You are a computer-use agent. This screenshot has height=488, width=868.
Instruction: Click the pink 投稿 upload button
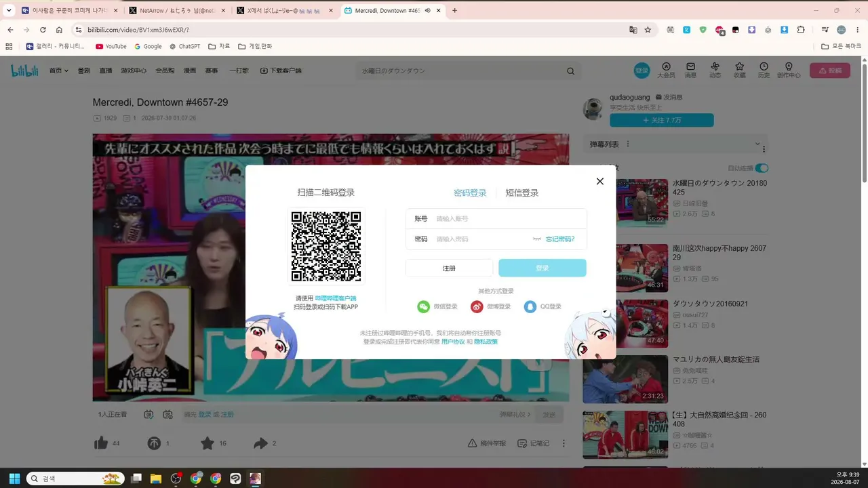(830, 70)
